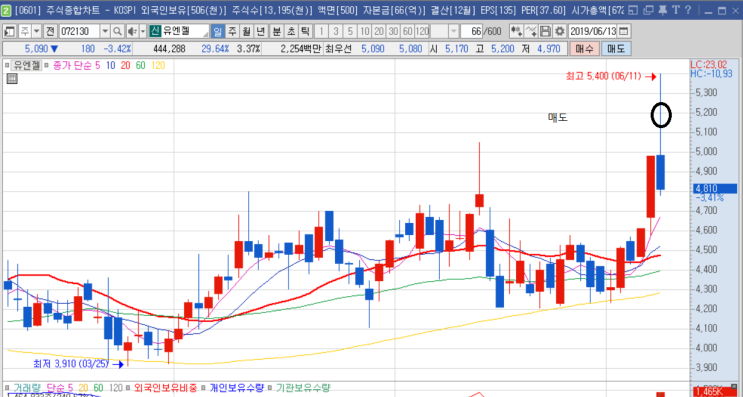This screenshot has width=743, height=397.
Task: Click the candle count field showing 66
Action: coord(472,31)
